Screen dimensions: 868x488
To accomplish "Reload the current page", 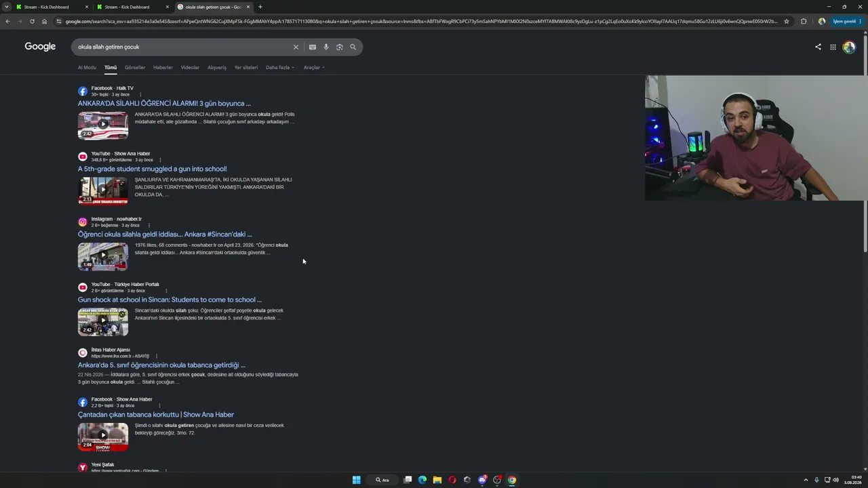I will click(x=32, y=21).
